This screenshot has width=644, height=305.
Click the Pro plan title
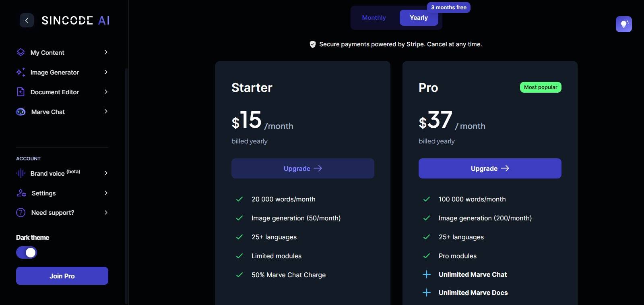(428, 88)
